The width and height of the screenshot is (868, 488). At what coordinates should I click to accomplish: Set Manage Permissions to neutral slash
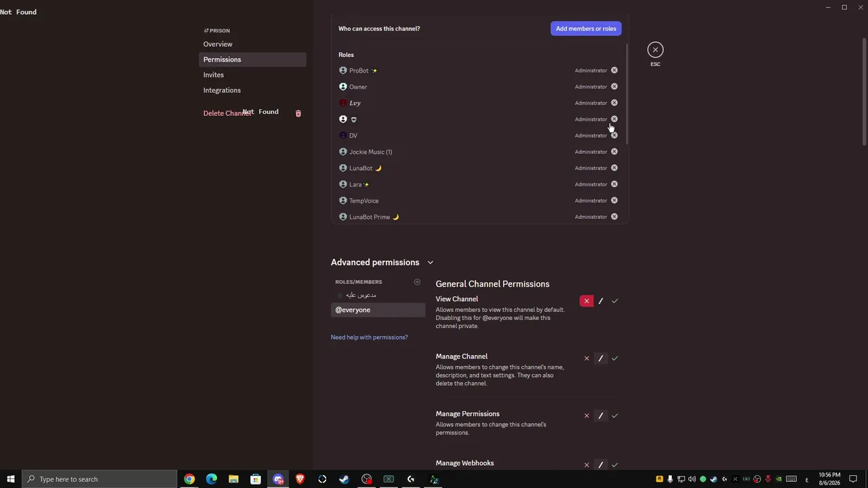pos(601,415)
